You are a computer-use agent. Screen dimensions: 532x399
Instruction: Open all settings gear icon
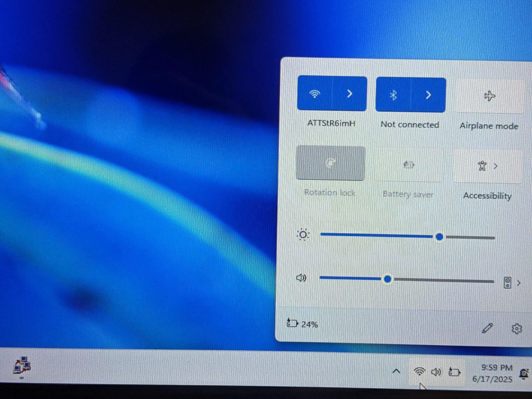coord(516,329)
